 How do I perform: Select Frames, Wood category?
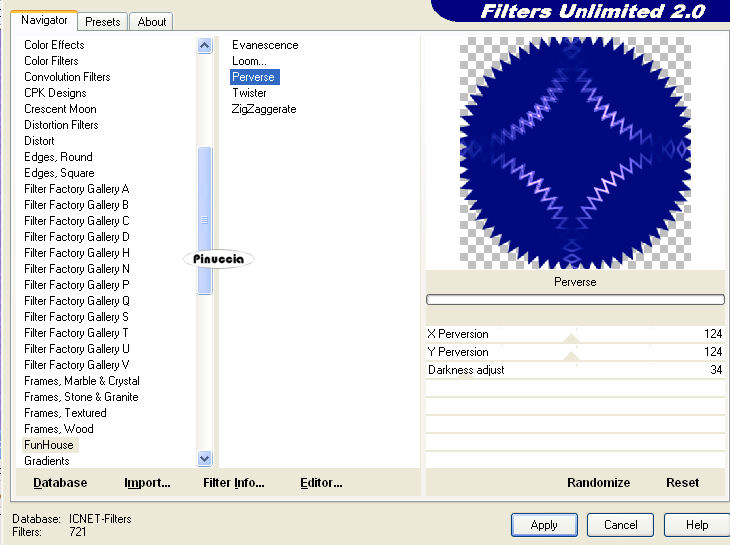click(x=59, y=429)
